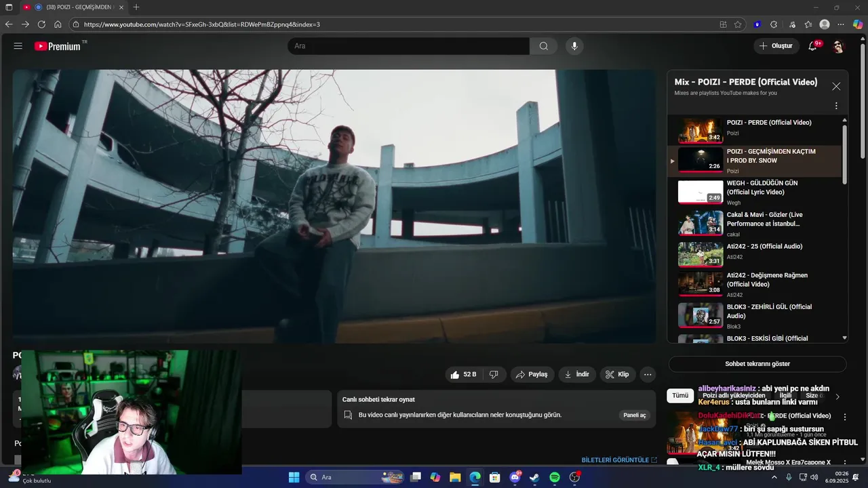Open browser home page button

coord(58,24)
